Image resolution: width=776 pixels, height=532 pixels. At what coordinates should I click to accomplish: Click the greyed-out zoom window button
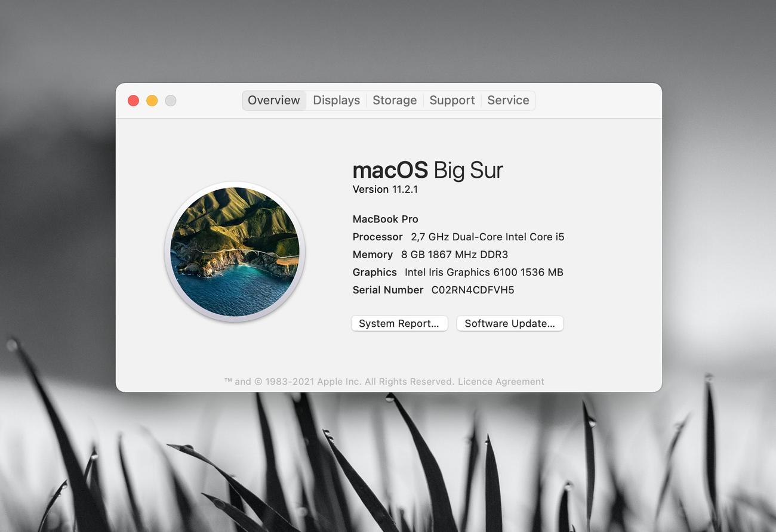pyautogui.click(x=171, y=101)
